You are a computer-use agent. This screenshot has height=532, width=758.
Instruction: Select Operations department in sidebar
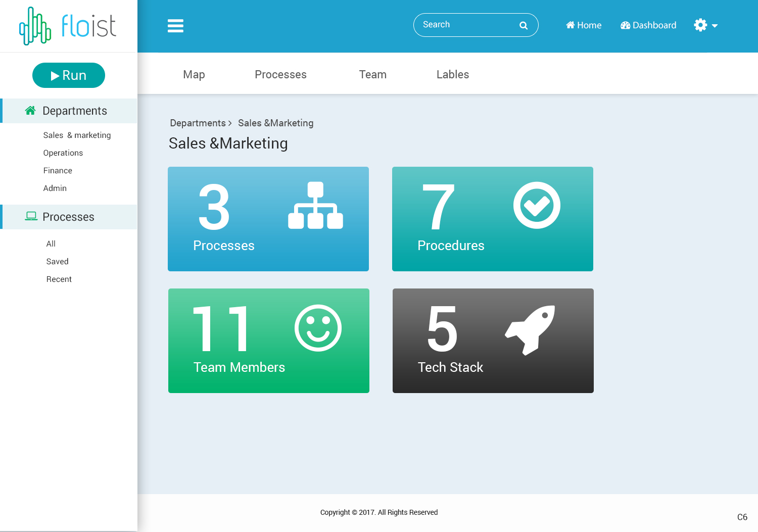click(x=63, y=153)
